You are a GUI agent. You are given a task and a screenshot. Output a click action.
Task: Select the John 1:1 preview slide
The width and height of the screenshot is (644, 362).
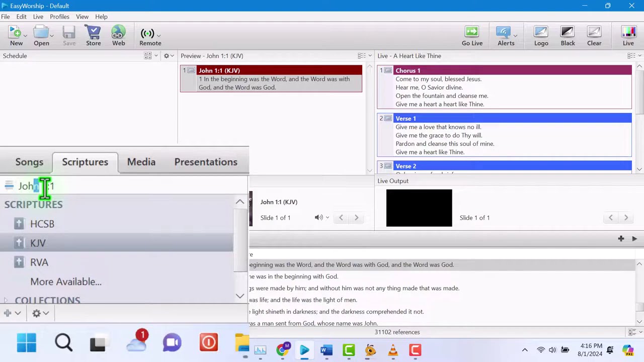(x=271, y=78)
